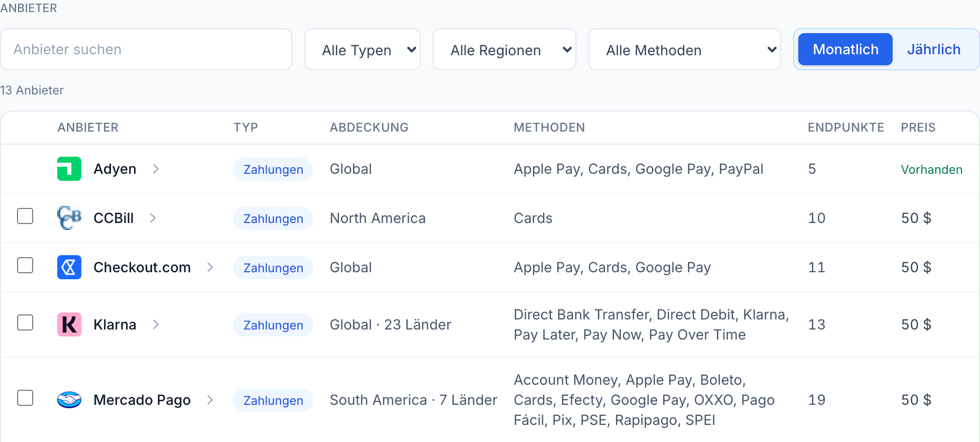Viewport: 980px width, 442px height.
Task: Check the Klarna row checkbox
Action: tap(25, 322)
